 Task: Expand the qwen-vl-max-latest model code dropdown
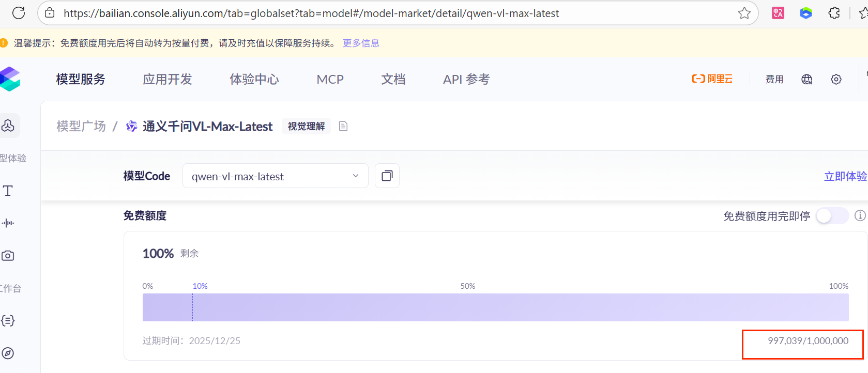pyautogui.click(x=275, y=176)
